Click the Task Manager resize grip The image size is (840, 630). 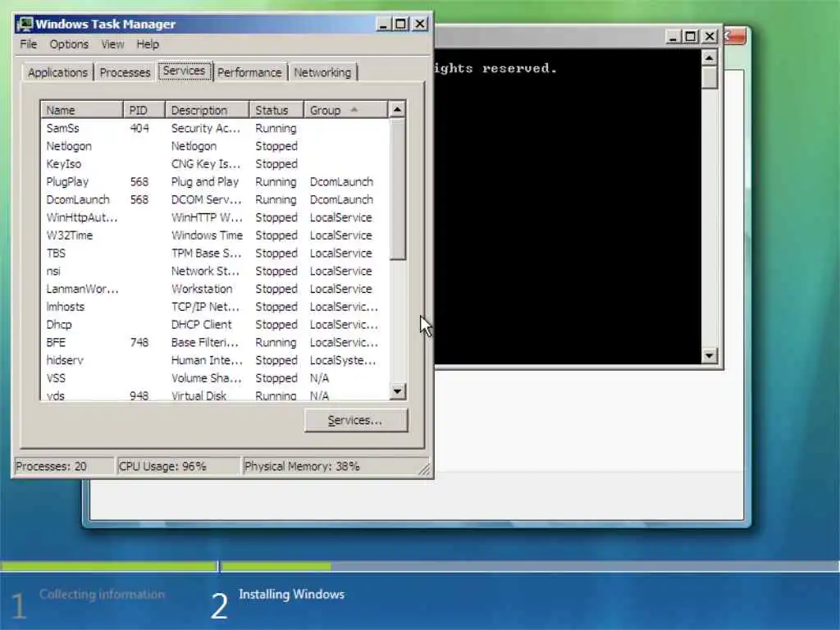pyautogui.click(x=424, y=469)
